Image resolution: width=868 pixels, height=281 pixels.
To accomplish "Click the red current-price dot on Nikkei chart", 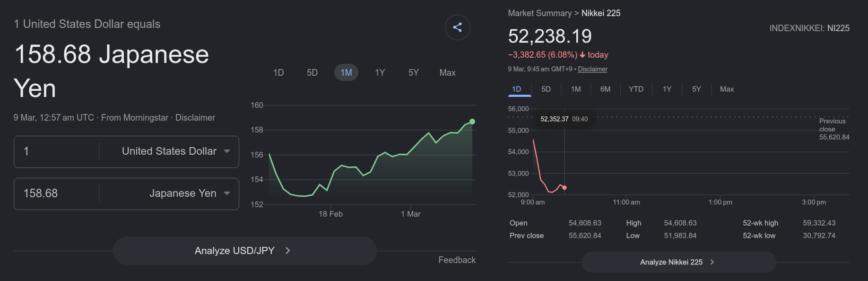I will click(x=564, y=188).
